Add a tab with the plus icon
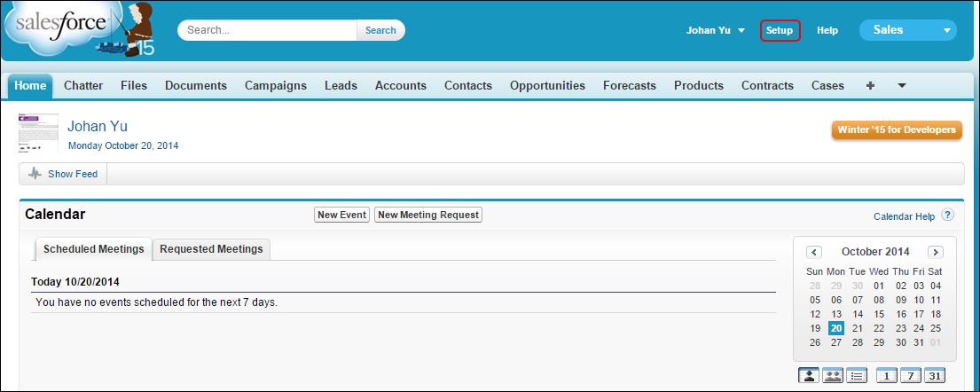The height and width of the screenshot is (392, 980). tap(870, 86)
